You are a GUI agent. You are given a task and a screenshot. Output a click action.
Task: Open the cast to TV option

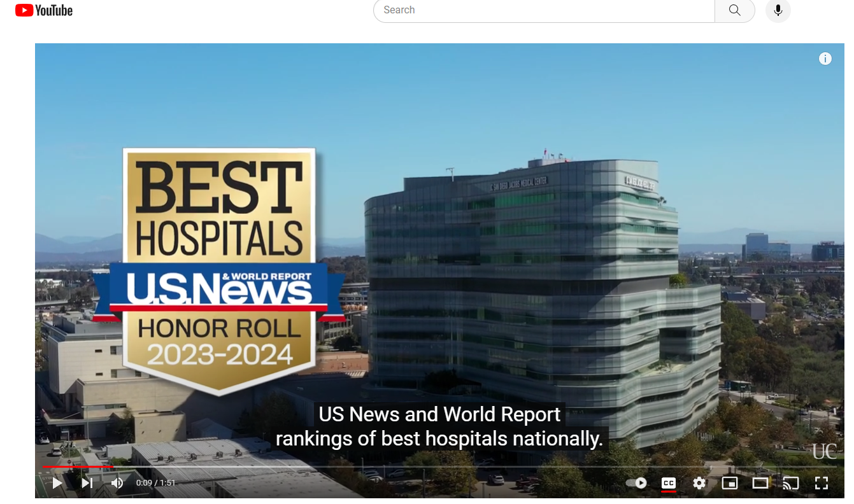tap(790, 483)
